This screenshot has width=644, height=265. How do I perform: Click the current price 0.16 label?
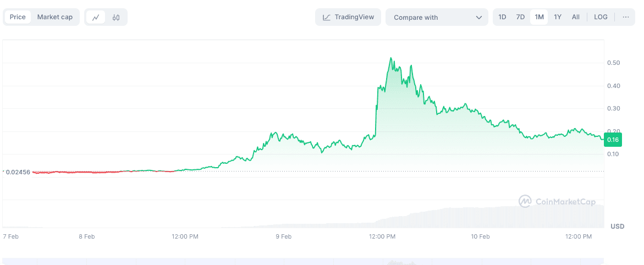pos(613,140)
